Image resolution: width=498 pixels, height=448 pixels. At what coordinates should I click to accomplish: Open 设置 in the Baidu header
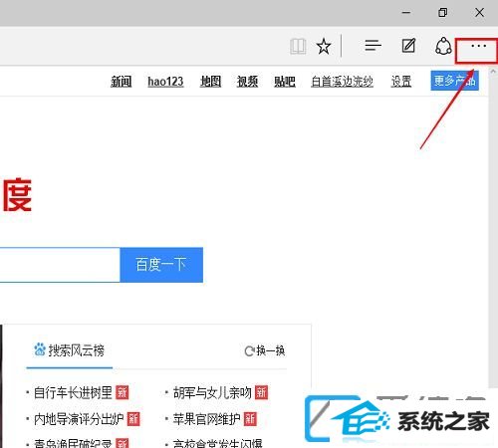click(x=401, y=82)
